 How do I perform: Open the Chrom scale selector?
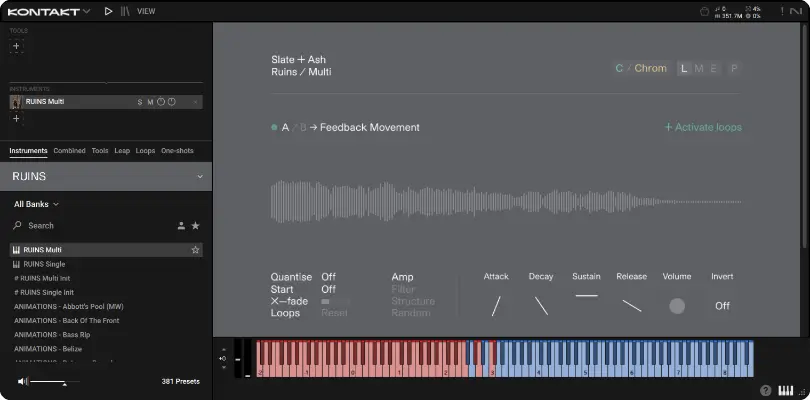(x=650, y=68)
